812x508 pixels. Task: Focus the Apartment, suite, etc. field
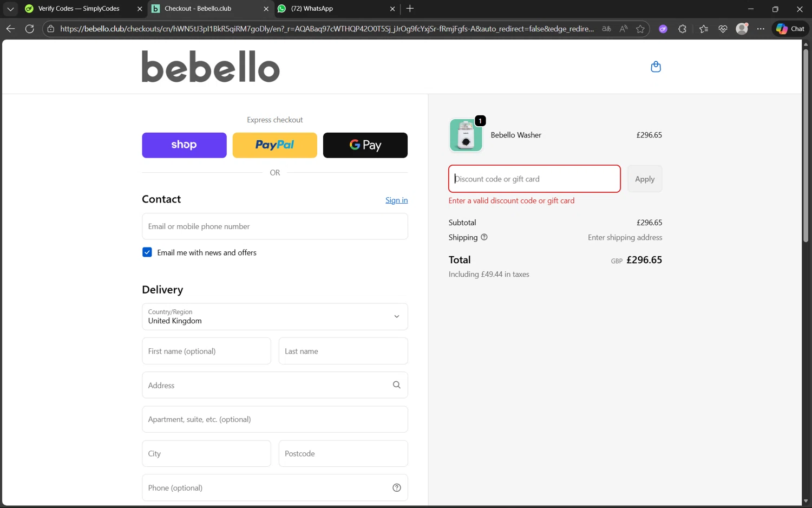(274, 419)
